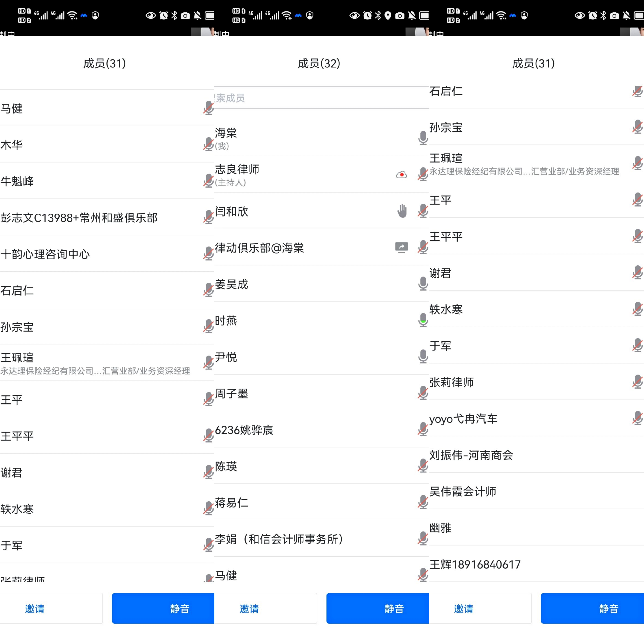Viewport: 644px width, 644px height.
Task: Tap the Bluetooth icon in the left status bar
Action: (174, 15)
